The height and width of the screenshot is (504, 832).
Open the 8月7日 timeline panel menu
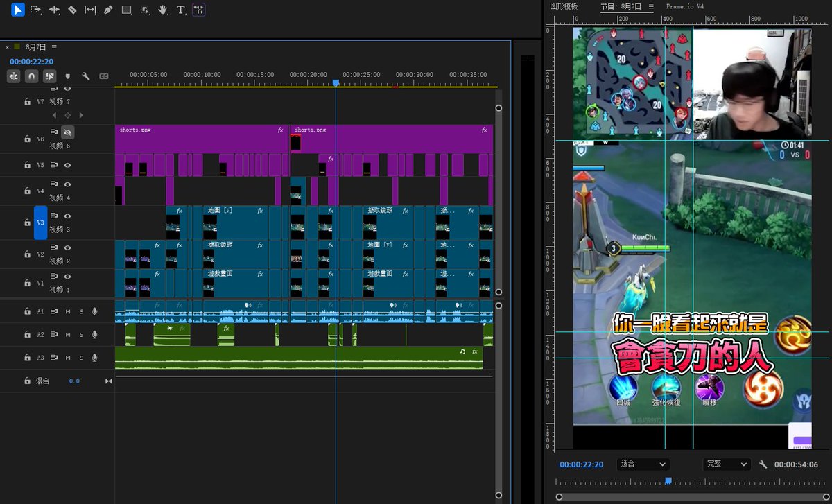click(x=54, y=47)
